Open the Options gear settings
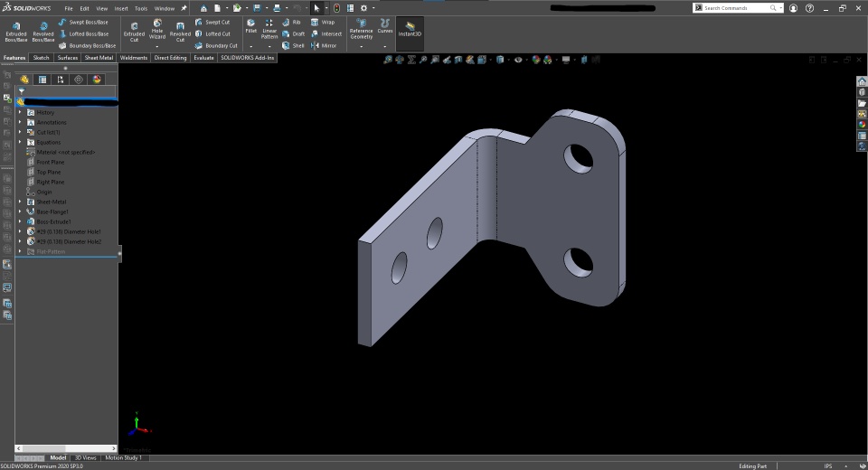This screenshot has height=470, width=868. click(x=363, y=8)
